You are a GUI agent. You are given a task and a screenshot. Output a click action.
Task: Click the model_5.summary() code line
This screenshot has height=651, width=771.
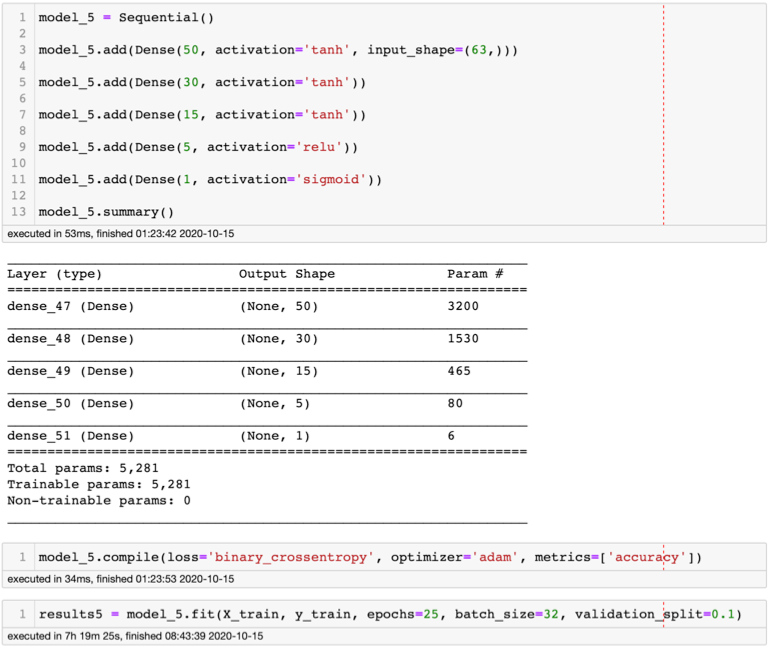[106, 212]
